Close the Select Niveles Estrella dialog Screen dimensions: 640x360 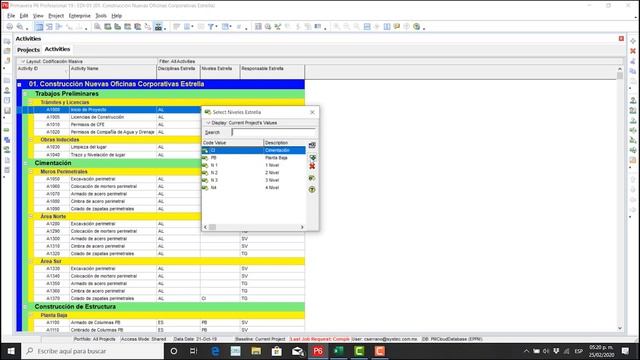pyautogui.click(x=312, y=112)
